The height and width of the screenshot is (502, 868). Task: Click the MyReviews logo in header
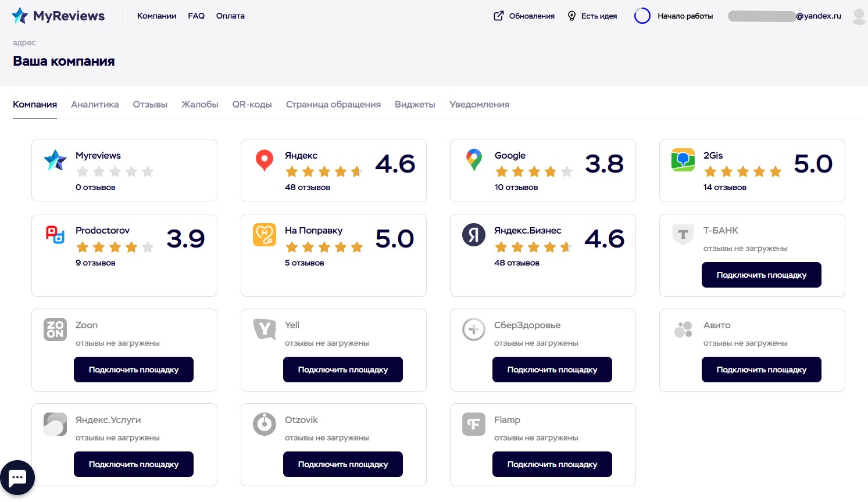pos(58,16)
